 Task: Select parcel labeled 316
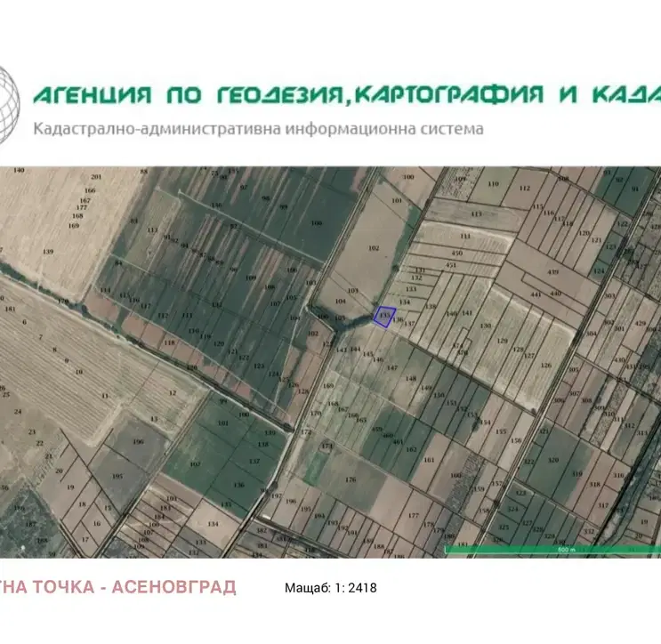618,475
